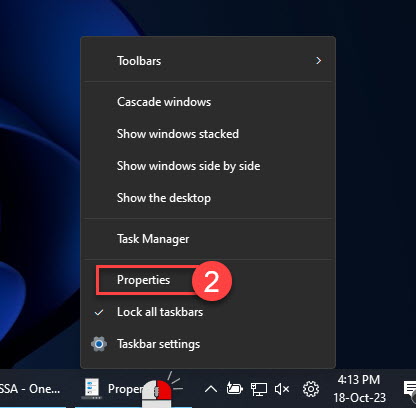Open the Toolbars menu entry
Image resolution: width=416 pixels, height=408 pixels.
pyautogui.click(x=208, y=61)
